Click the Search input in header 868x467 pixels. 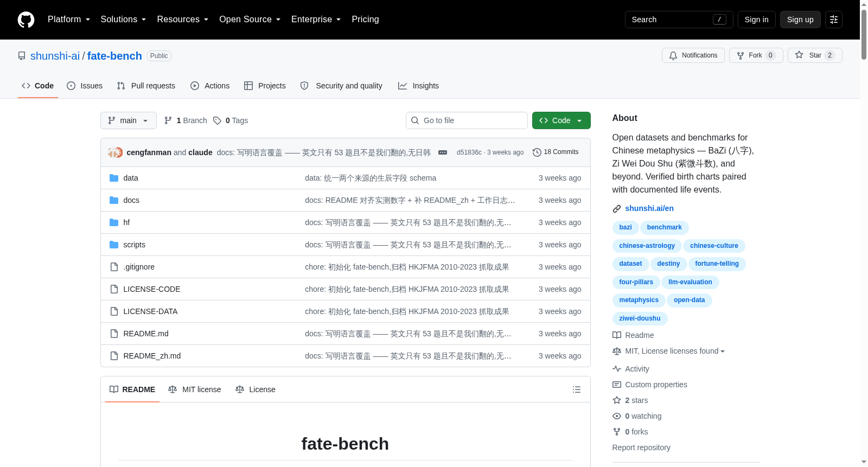pos(679,20)
